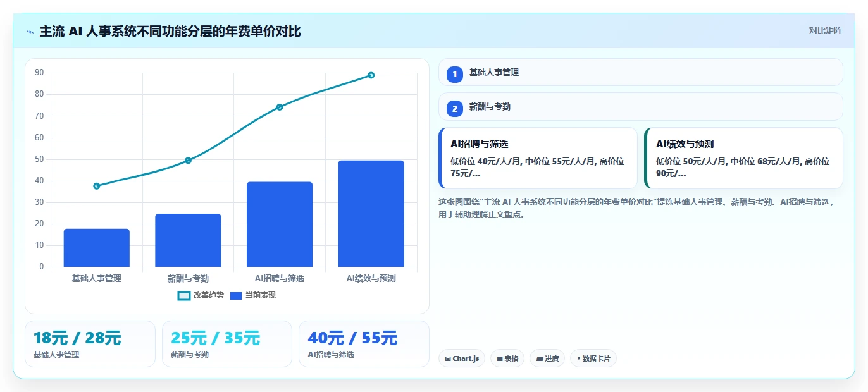The width and height of the screenshot is (868, 392).
Task: Click the chart title 主流 AI 人事系统…年费单价对比
Action: pyautogui.click(x=170, y=31)
